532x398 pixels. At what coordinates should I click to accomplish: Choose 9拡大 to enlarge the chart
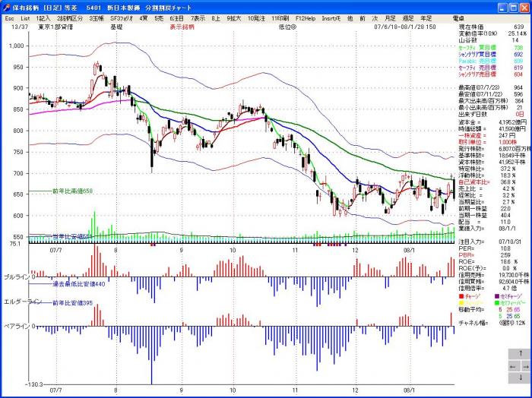[234, 17]
